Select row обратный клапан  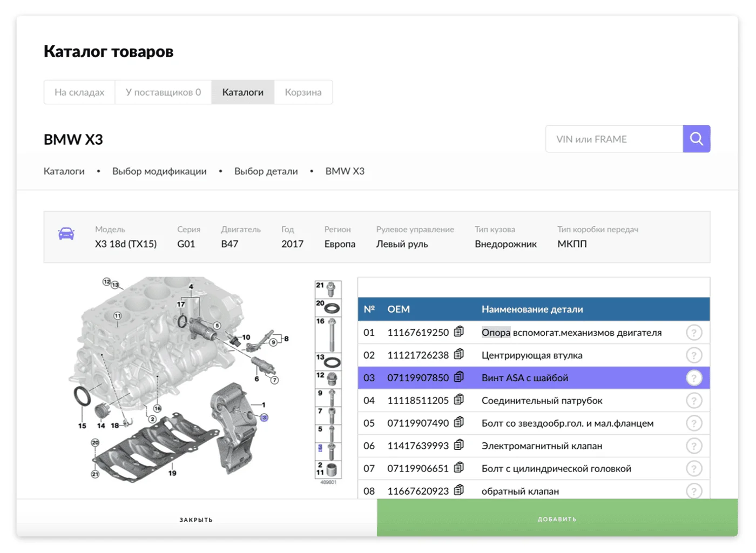[x=534, y=490]
